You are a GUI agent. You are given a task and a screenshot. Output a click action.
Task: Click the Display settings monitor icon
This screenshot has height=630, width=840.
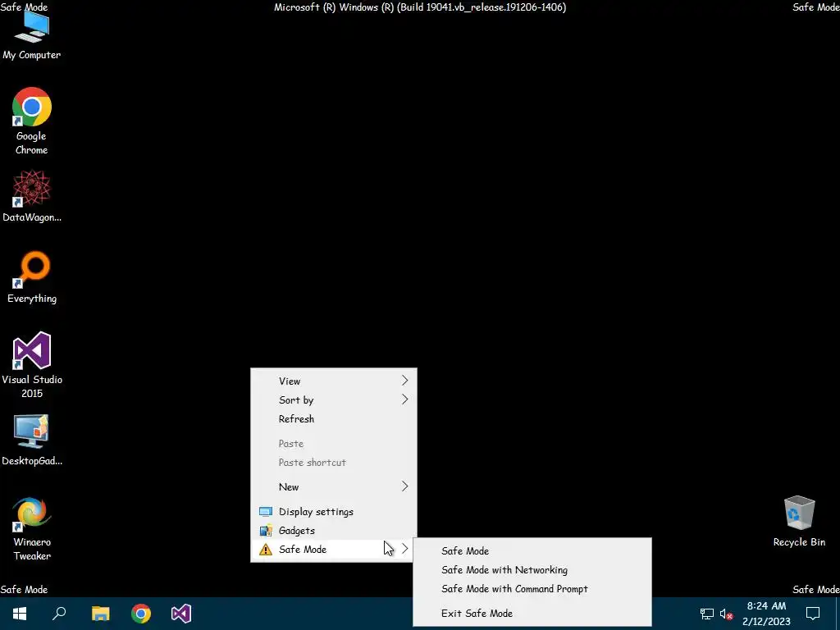[266, 512]
